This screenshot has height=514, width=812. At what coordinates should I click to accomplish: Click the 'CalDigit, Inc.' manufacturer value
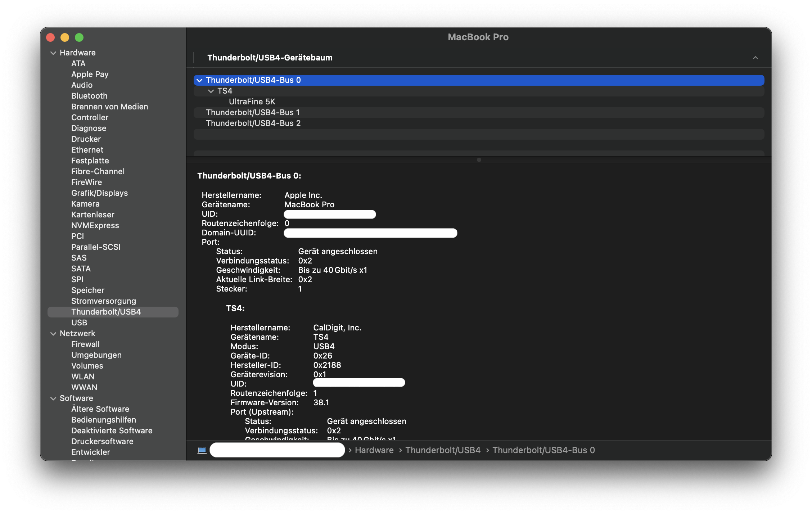pos(337,328)
